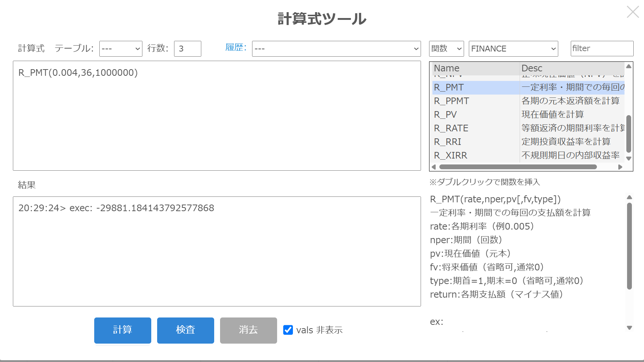This screenshot has height=362, width=644.
Task: Click the formula text area
Action: 217,116
